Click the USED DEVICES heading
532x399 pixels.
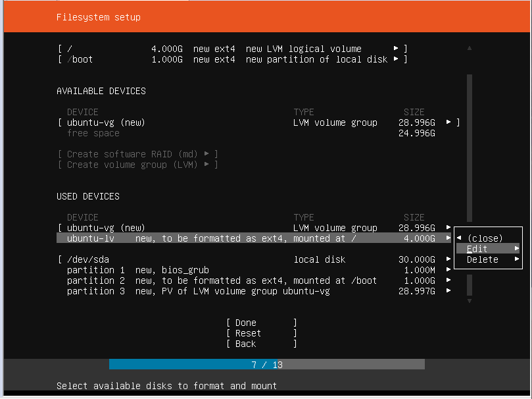(88, 196)
